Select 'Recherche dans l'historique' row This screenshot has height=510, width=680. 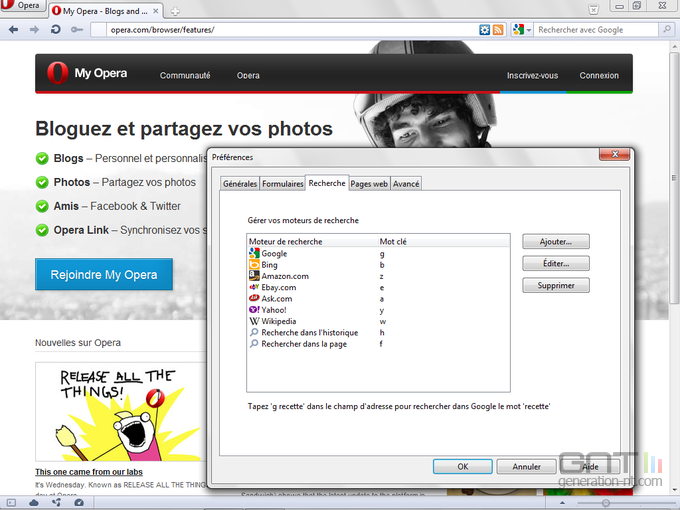point(378,333)
